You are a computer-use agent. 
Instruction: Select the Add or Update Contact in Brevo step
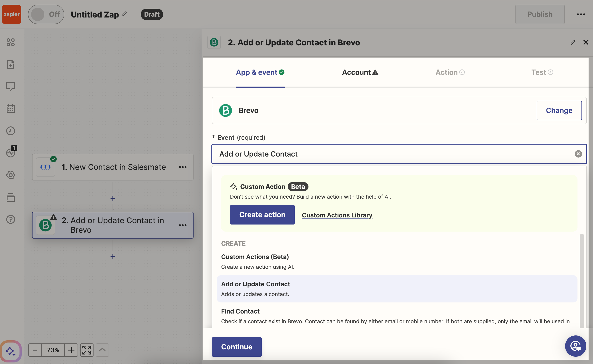coord(113,225)
